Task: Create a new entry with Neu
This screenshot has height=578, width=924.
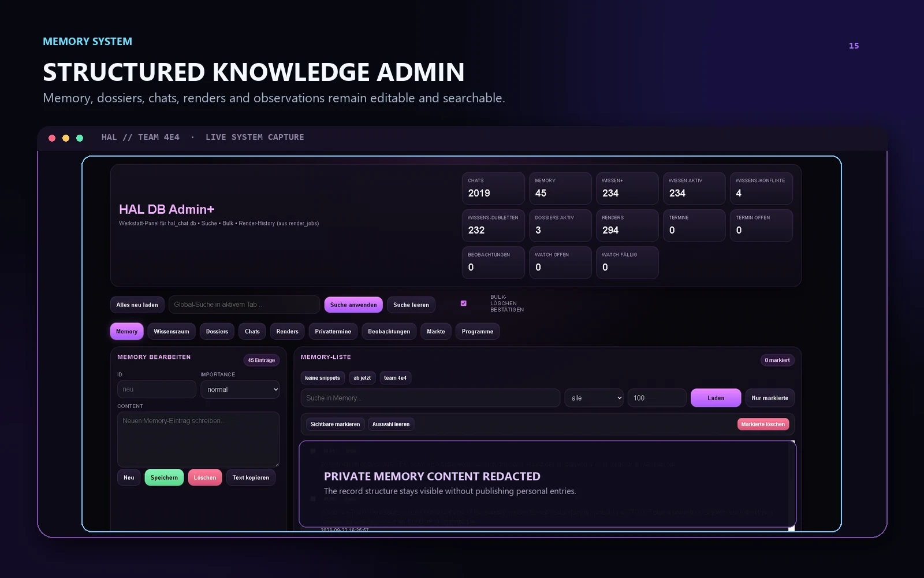Action: (x=129, y=478)
